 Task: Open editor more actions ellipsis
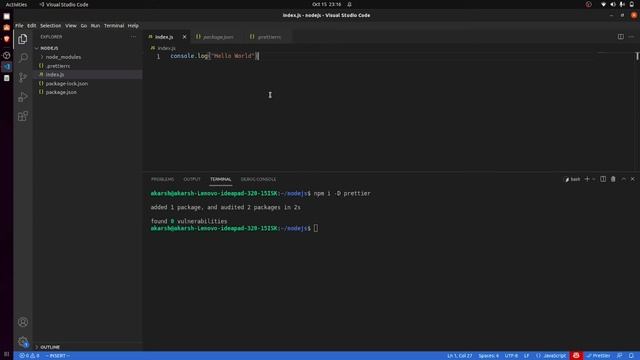pyautogui.click(x=631, y=37)
